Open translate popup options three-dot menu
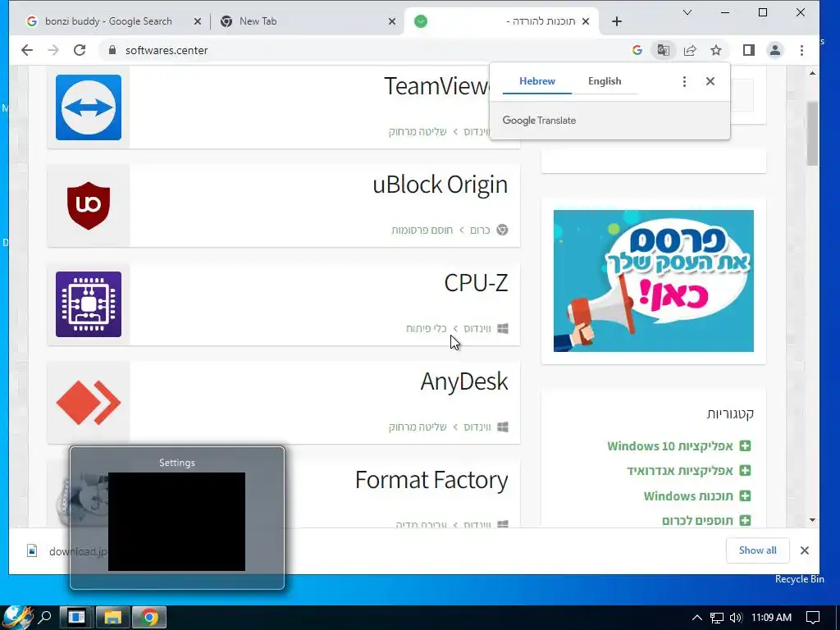This screenshot has width=840, height=630. coord(684,81)
